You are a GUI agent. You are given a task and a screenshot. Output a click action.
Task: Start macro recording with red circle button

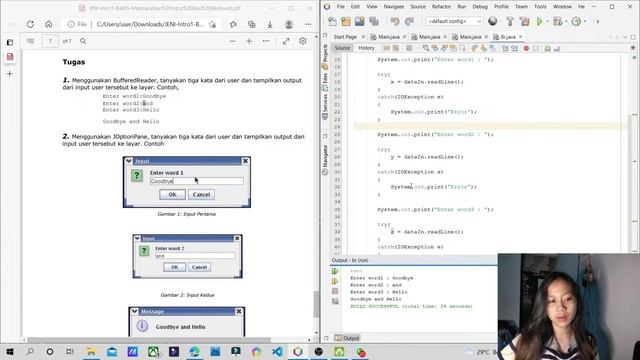(526, 48)
